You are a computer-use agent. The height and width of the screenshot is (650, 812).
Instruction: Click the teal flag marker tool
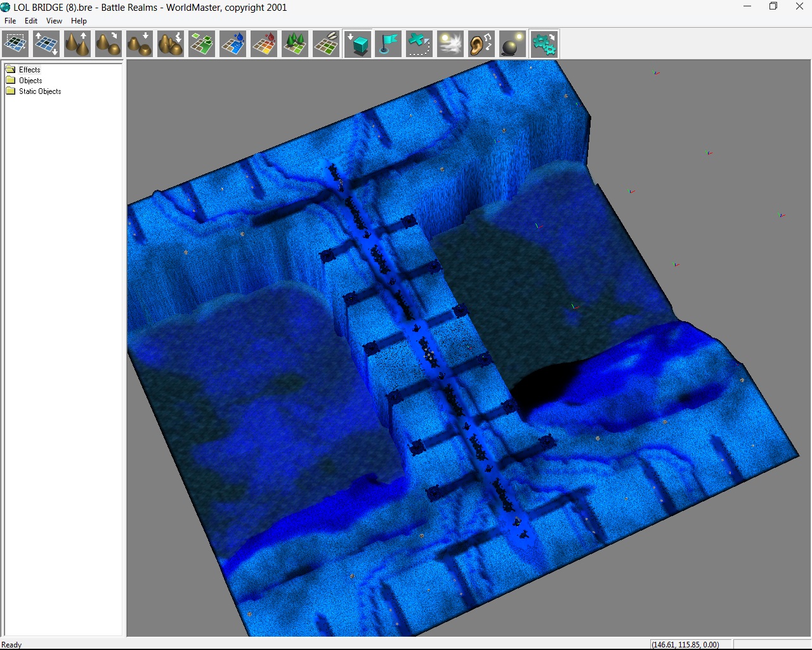[388, 44]
